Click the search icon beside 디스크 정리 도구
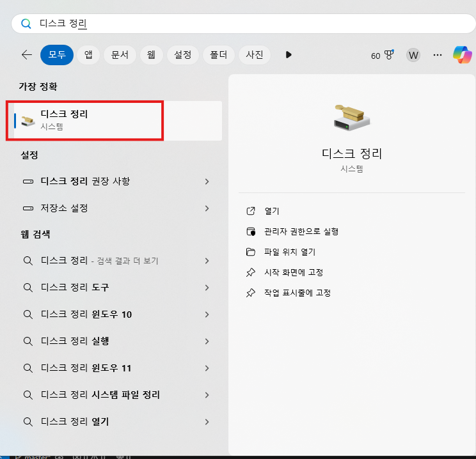The width and height of the screenshot is (476, 459). pyautogui.click(x=28, y=288)
